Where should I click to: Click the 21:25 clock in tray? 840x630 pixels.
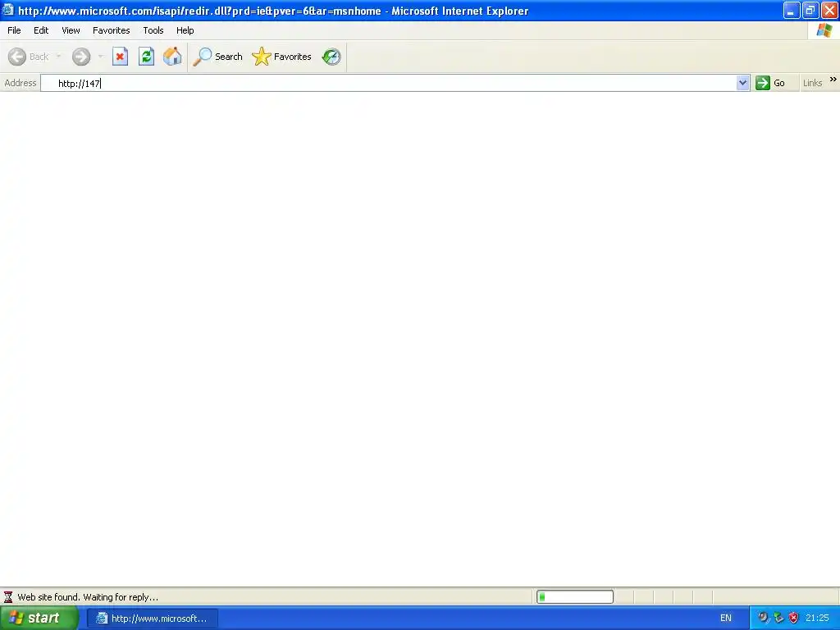point(817,618)
